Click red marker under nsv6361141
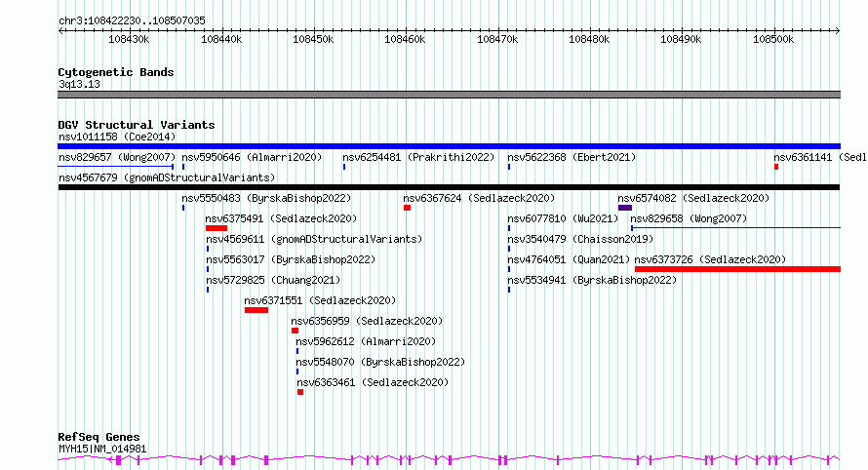The width and height of the screenshot is (868, 470). point(776,167)
